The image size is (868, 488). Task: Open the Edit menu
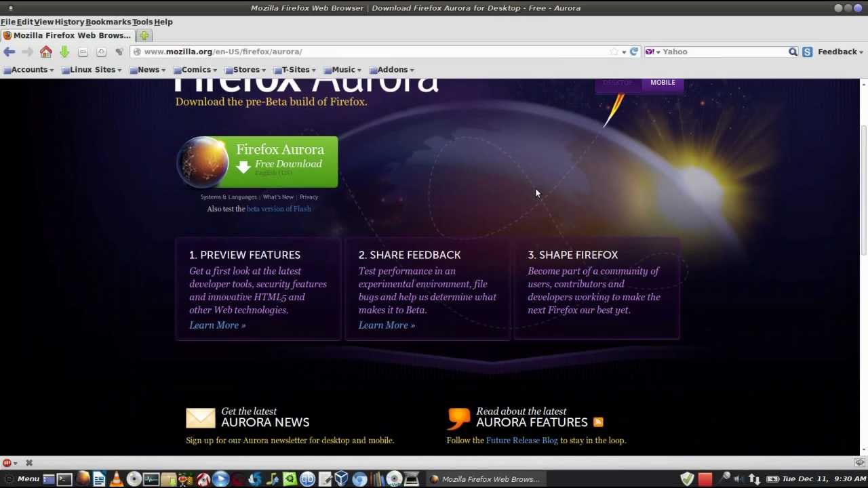pyautogui.click(x=25, y=22)
